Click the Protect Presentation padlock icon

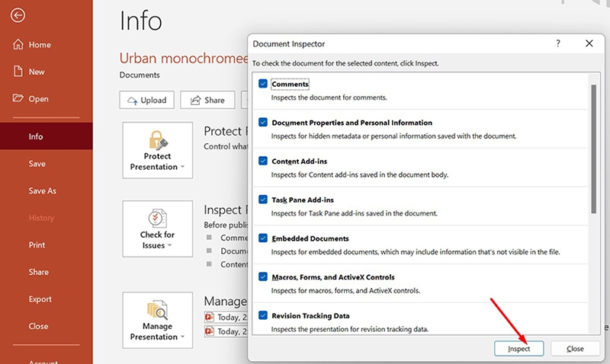[x=158, y=140]
